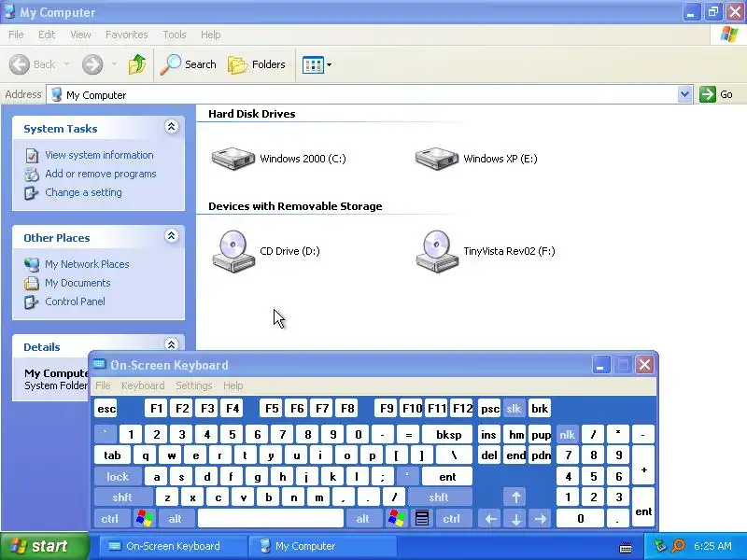The height and width of the screenshot is (560, 747).
Task: Open the View menu in My Computer
Action: 80,35
